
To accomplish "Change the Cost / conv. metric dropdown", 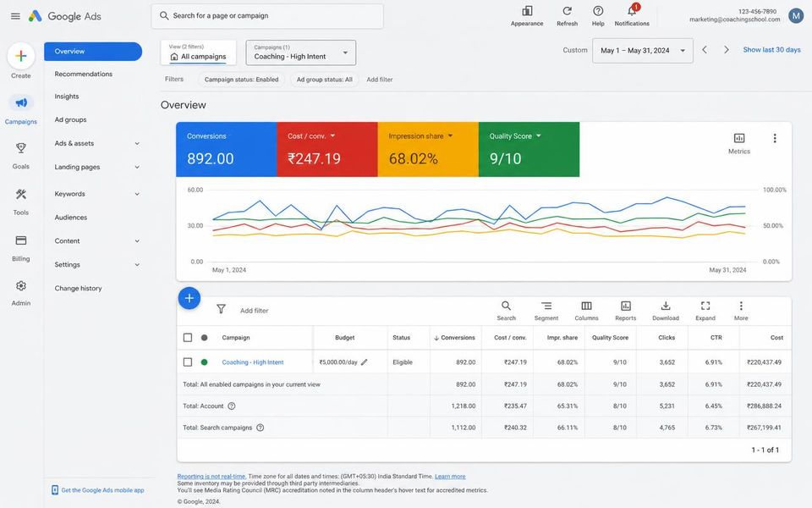I will tap(332, 135).
